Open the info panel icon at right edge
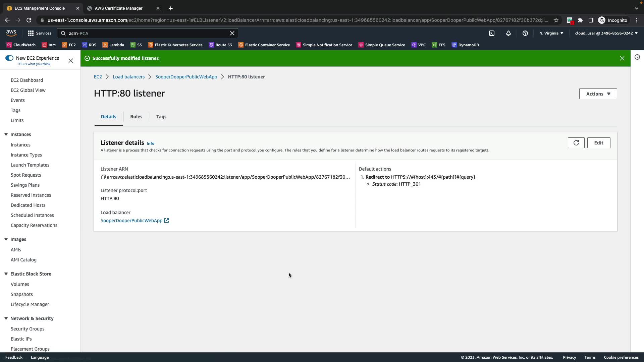 point(637,57)
